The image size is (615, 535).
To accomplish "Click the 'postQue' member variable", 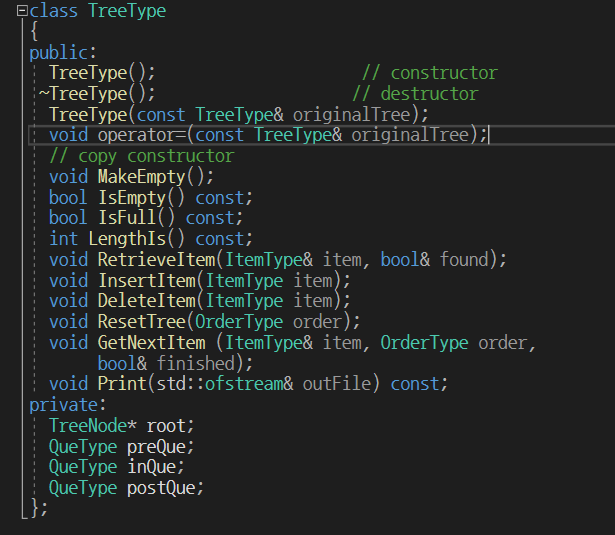I will 161,488.
